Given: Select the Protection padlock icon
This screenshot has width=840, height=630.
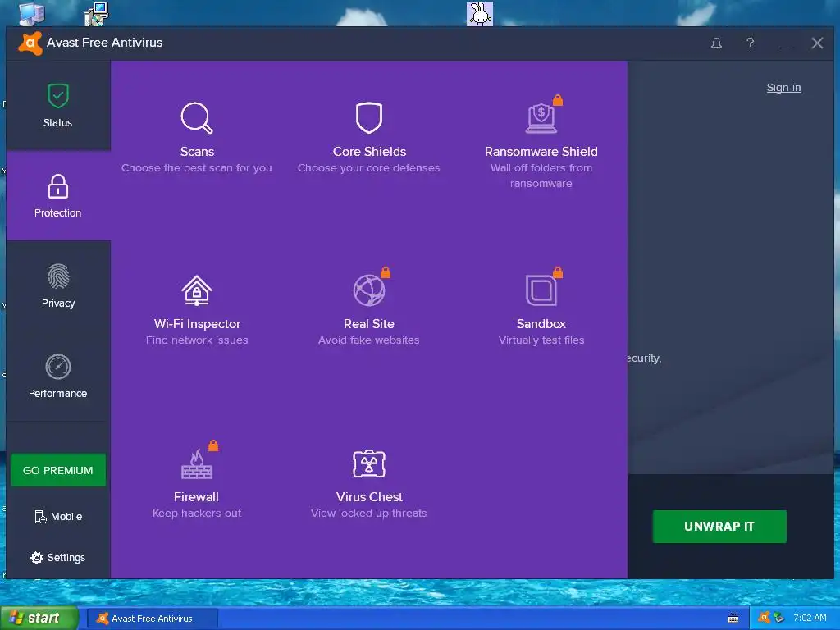Looking at the screenshot, I should (58, 186).
